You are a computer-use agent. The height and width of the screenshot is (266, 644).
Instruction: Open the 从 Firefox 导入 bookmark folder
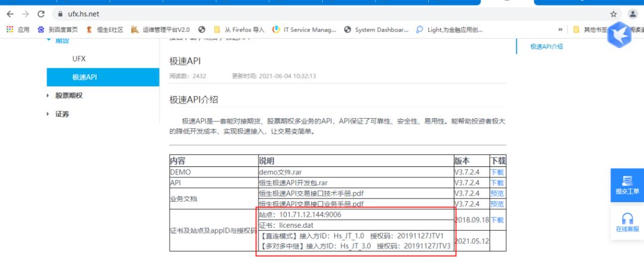pos(239,30)
